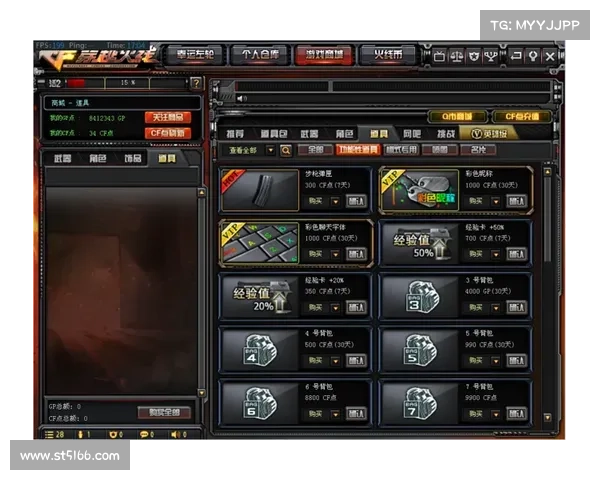This screenshot has width=600, height=480.
Task: Click the TV icon in top toolbar
Action: pyautogui.click(x=439, y=56)
